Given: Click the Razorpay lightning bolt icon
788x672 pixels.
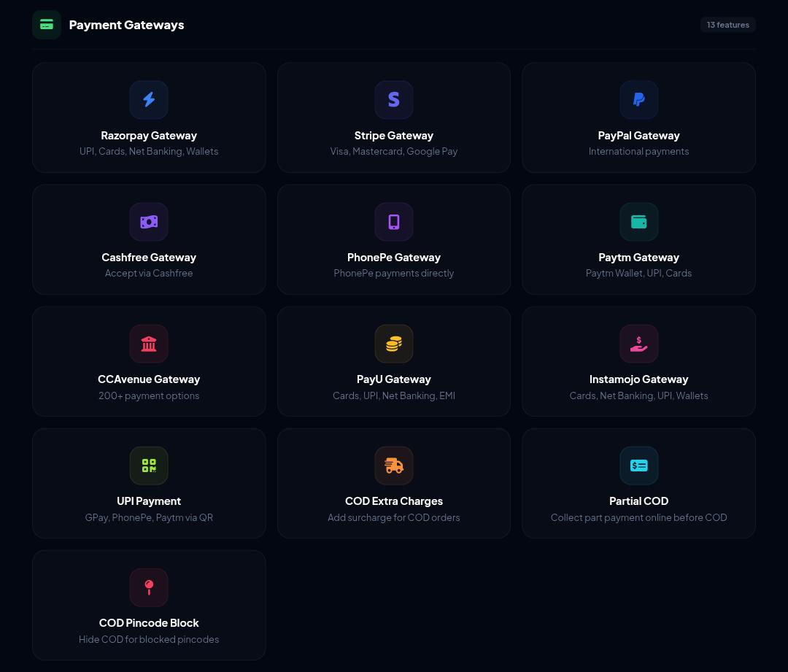Looking at the screenshot, I should pyautogui.click(x=149, y=99).
